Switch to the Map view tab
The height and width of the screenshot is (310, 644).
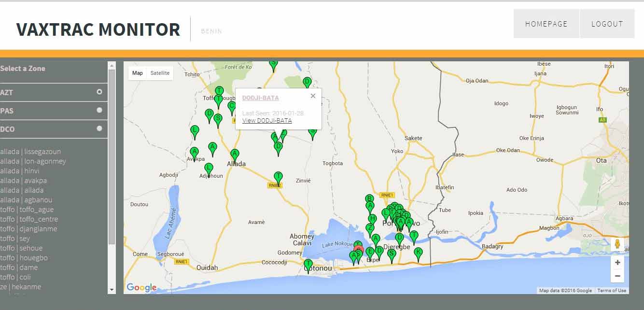[138, 73]
